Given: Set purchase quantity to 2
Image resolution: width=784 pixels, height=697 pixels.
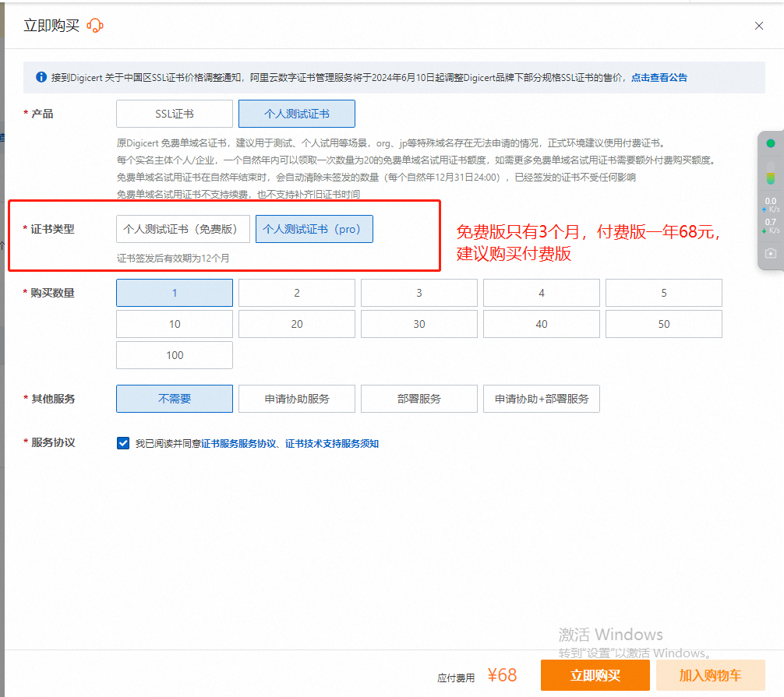Looking at the screenshot, I should coord(297,293).
